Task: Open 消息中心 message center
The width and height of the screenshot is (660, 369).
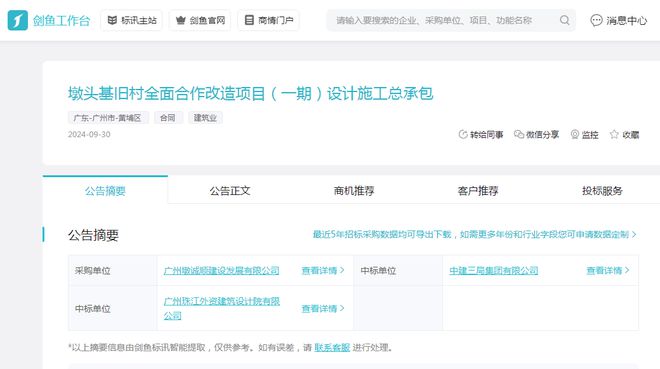Action: pyautogui.click(x=618, y=20)
